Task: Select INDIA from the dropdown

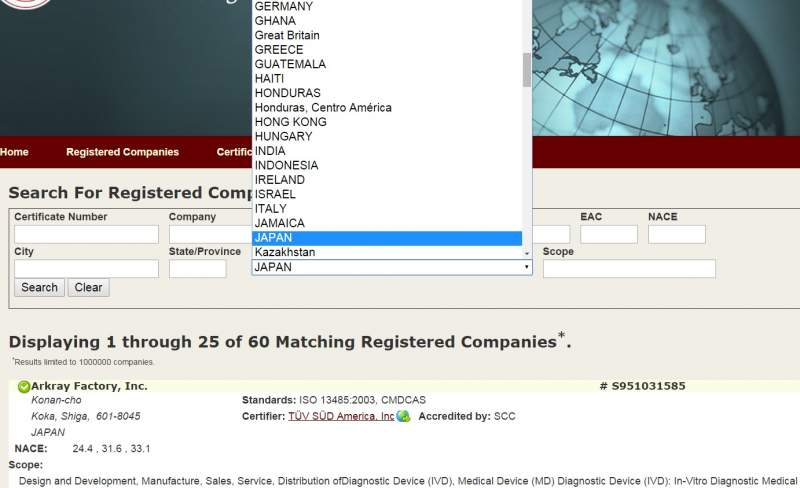Action: 387,151
